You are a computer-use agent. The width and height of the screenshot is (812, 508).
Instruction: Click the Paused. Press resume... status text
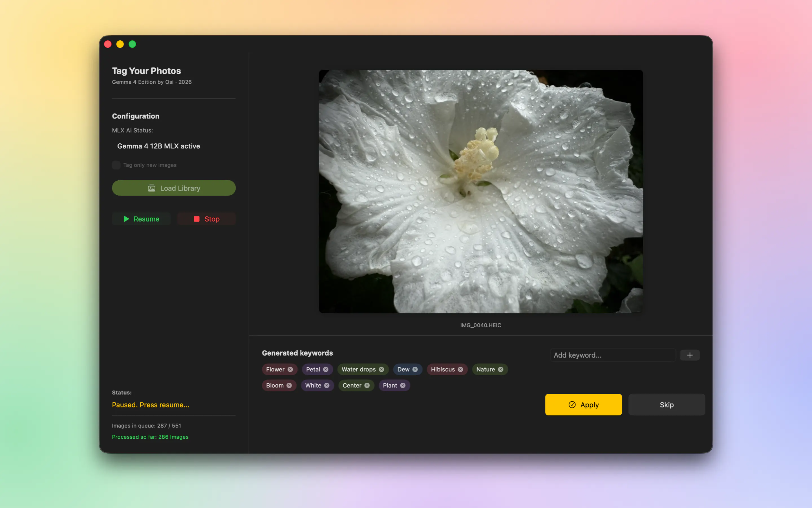point(151,405)
